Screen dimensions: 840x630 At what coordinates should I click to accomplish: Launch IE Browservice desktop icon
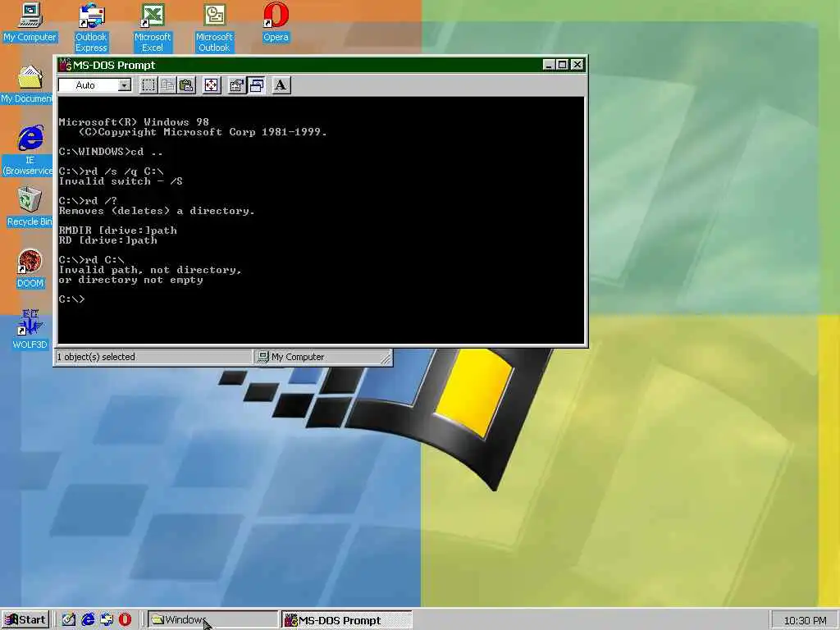(28, 151)
